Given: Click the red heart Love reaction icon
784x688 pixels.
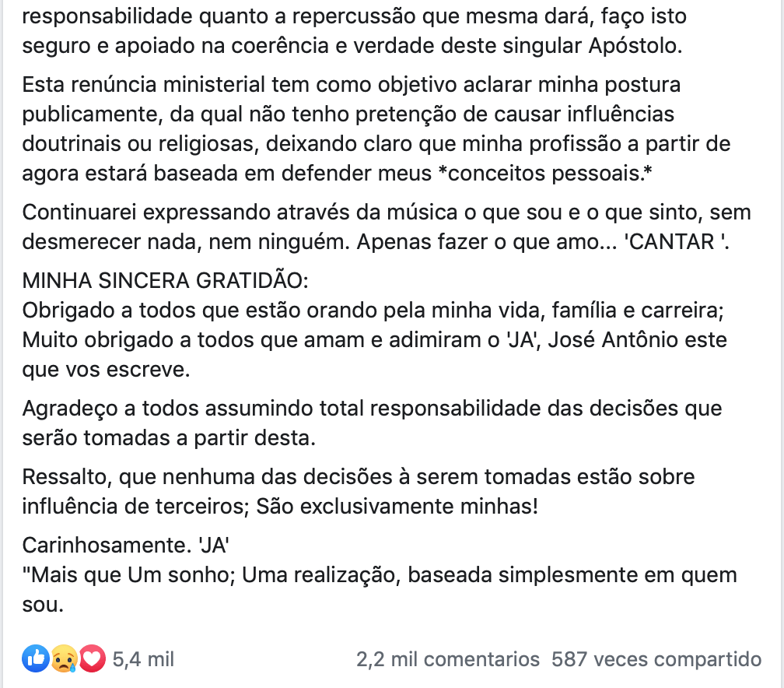Looking at the screenshot, I should tap(92, 658).
